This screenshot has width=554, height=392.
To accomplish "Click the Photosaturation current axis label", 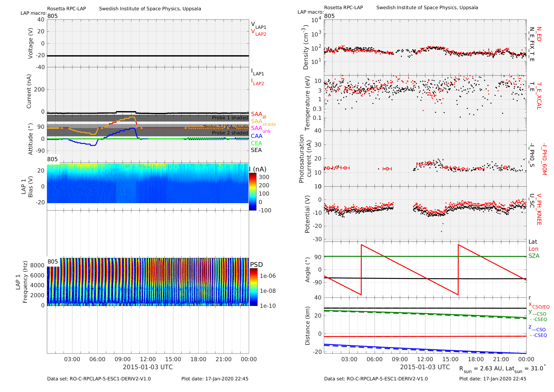I will click(x=305, y=159).
